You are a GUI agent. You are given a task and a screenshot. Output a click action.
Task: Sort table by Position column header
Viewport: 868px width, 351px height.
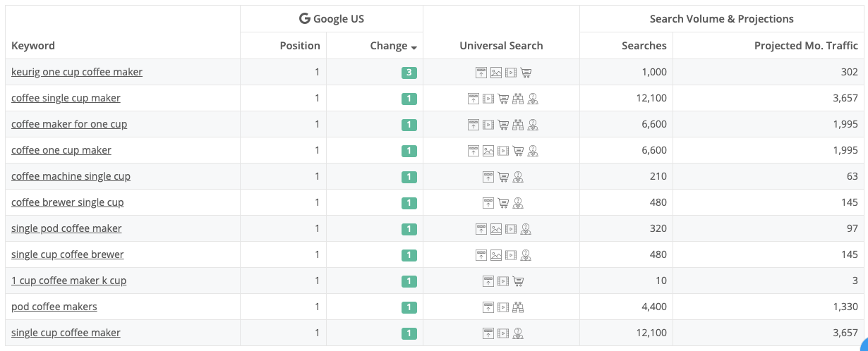300,45
